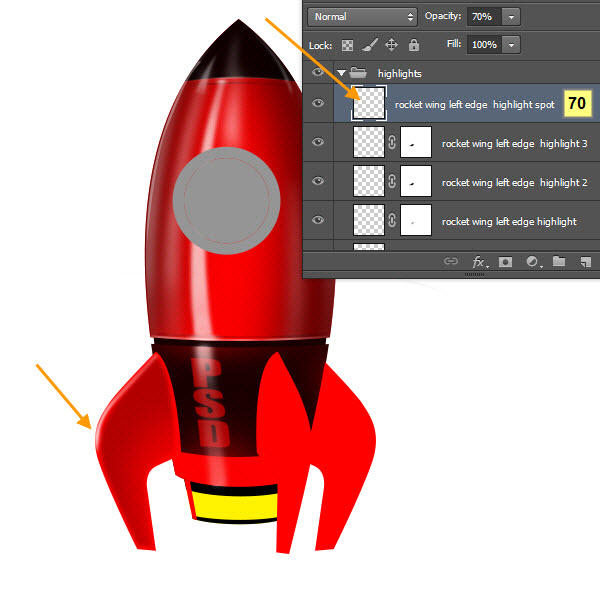Open the Normal blend mode dropdown
This screenshot has width=600, height=600.
pyautogui.click(x=362, y=17)
